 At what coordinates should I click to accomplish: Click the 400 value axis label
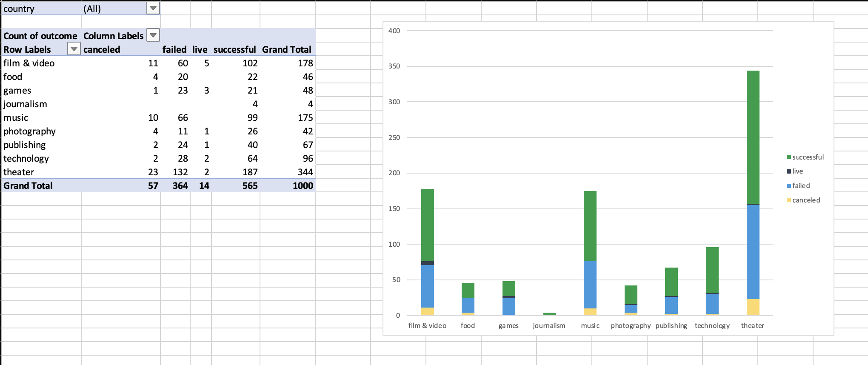394,31
